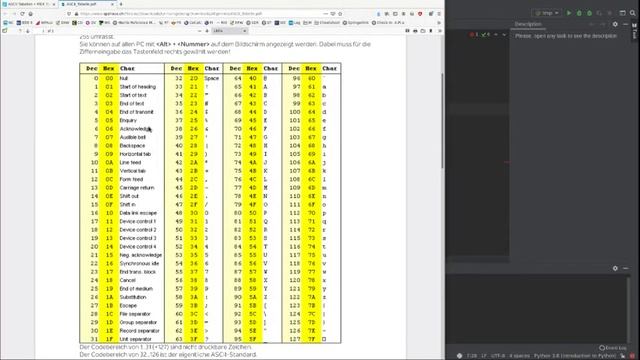Reload the PDF page in Firefox

tap(22, 13)
